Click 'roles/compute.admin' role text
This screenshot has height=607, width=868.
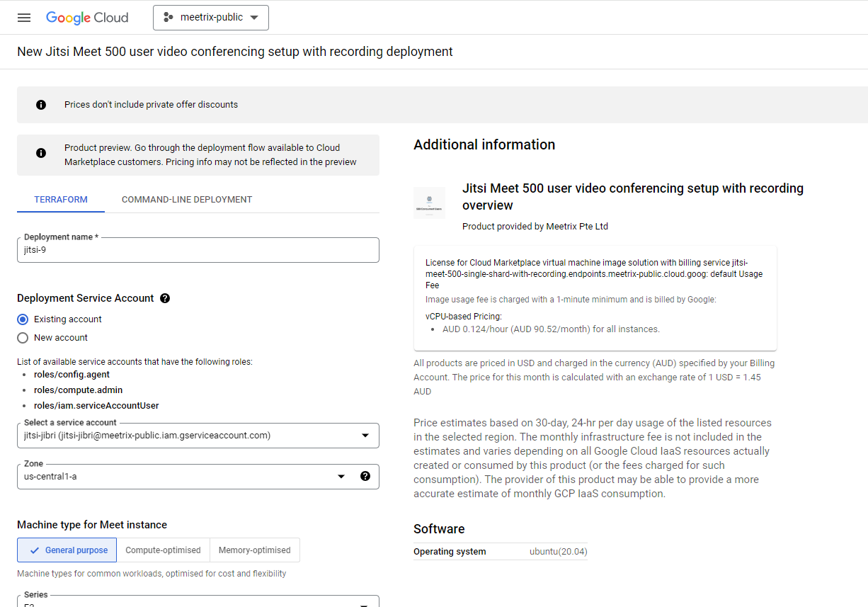point(78,390)
